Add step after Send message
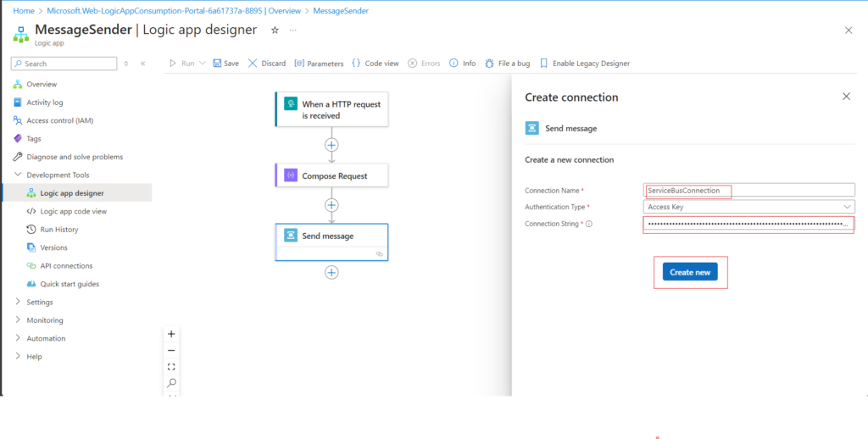 coord(331,272)
